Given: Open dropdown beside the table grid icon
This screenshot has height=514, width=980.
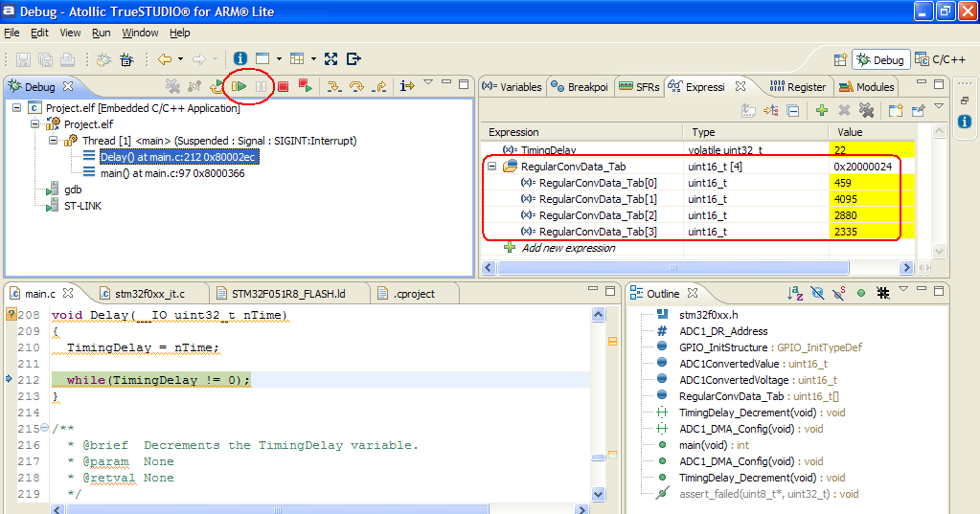Looking at the screenshot, I should 313,59.
